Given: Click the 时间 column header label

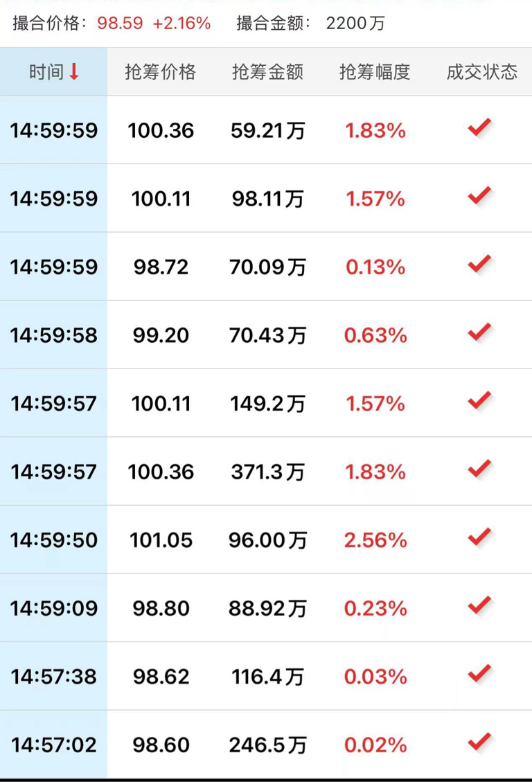Looking at the screenshot, I should point(46,71).
